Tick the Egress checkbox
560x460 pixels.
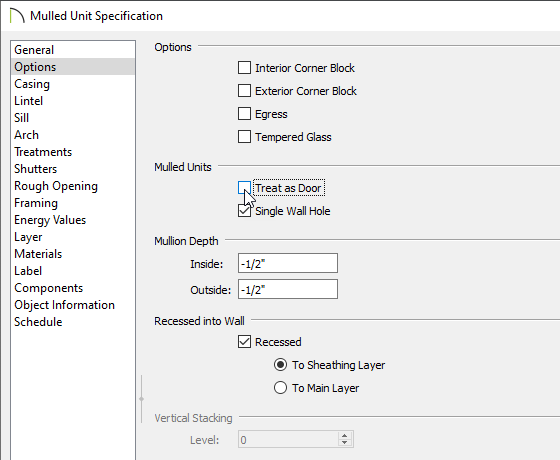point(244,114)
